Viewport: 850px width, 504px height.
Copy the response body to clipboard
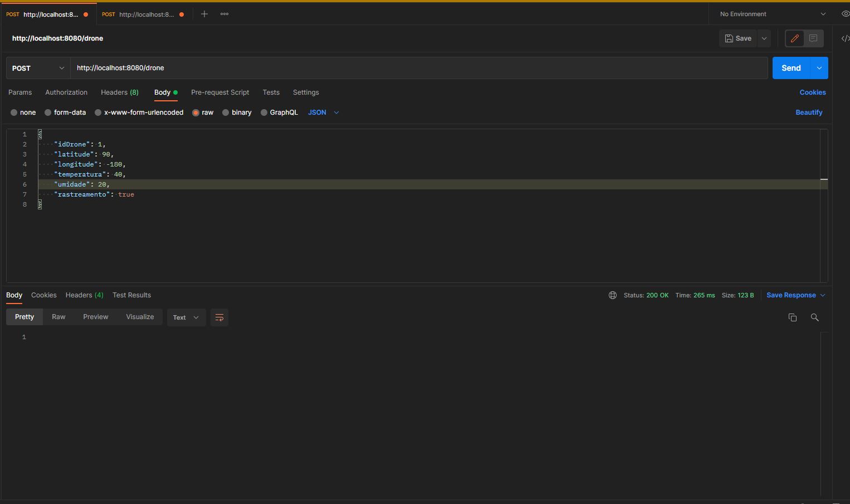click(x=793, y=317)
